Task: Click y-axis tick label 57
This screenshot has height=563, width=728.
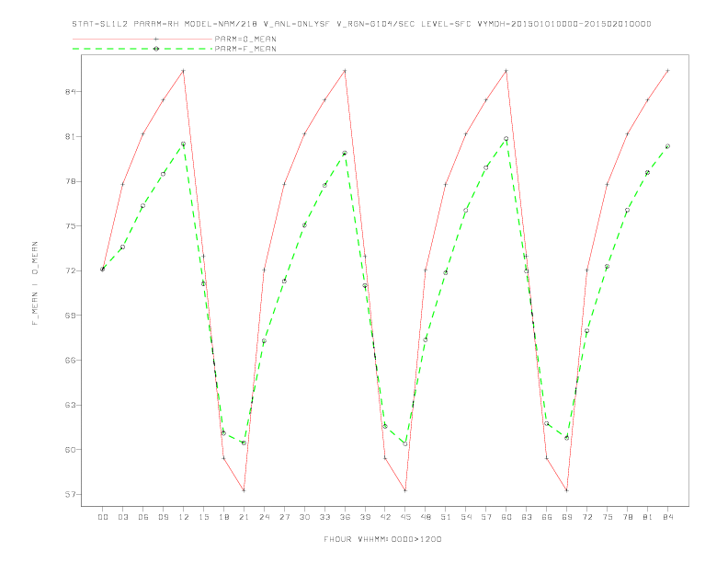Action: click(71, 495)
